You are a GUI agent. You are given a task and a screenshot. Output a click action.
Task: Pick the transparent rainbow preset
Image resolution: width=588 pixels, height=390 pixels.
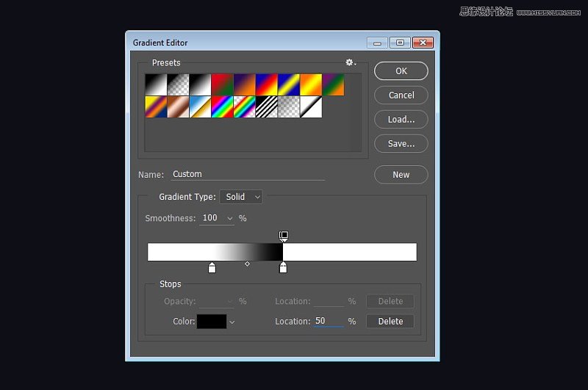click(x=245, y=106)
